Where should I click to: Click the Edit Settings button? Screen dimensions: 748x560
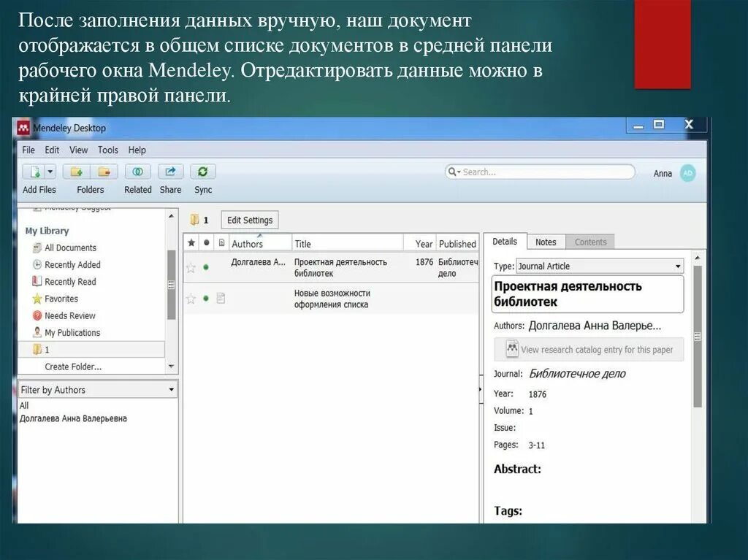pos(250,220)
